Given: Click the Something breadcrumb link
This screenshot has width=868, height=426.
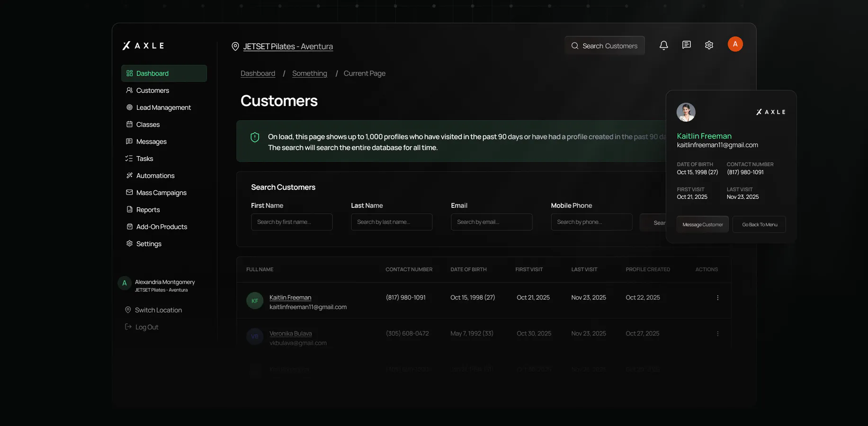Looking at the screenshot, I should [310, 73].
